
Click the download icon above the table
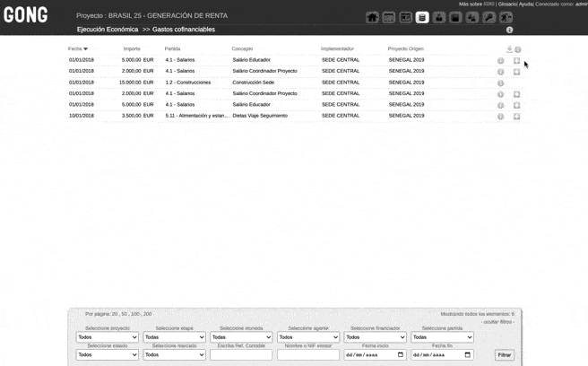509,49
